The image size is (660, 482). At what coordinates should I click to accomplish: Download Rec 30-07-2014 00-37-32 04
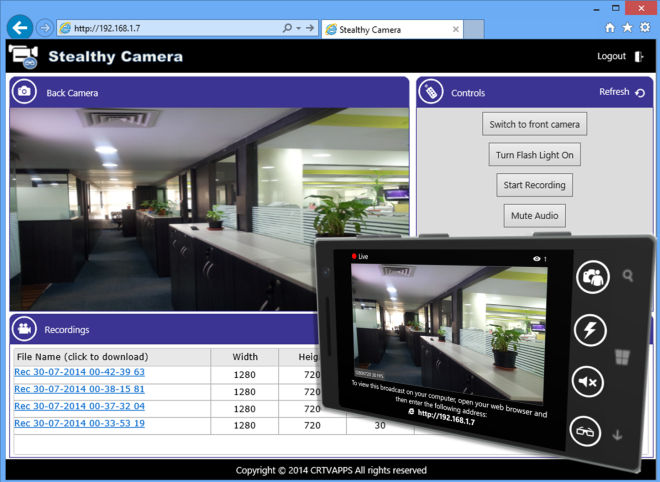point(79,406)
